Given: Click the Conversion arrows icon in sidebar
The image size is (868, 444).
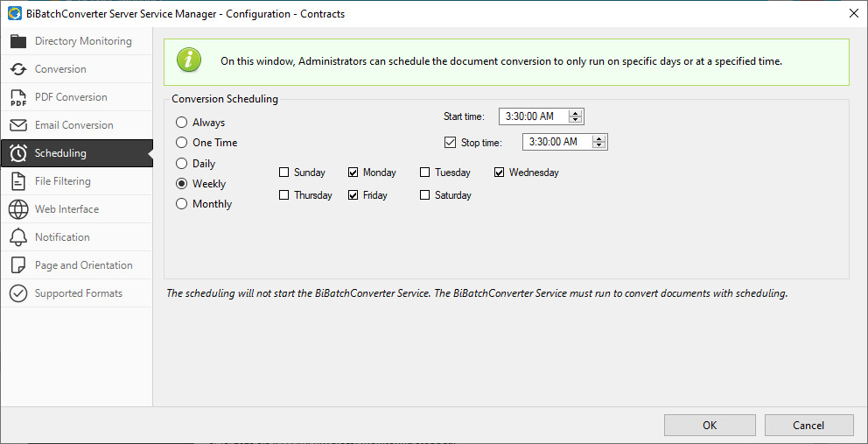Looking at the screenshot, I should click(18, 69).
